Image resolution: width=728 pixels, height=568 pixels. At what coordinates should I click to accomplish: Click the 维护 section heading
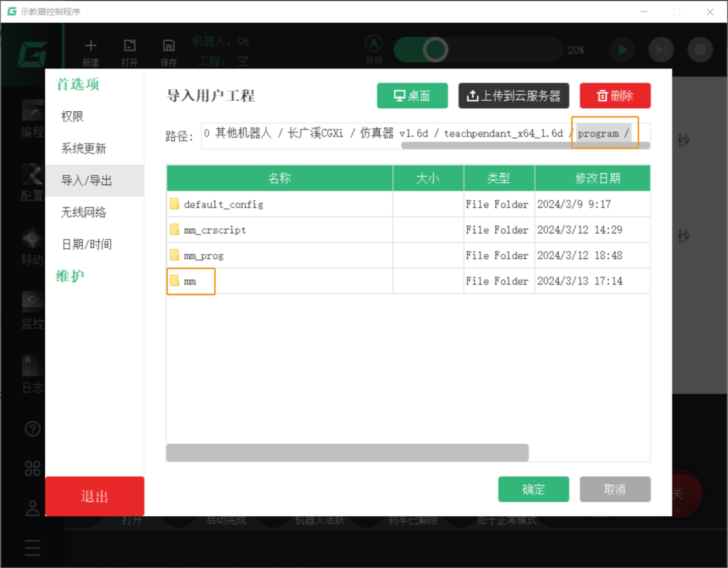pyautogui.click(x=70, y=276)
